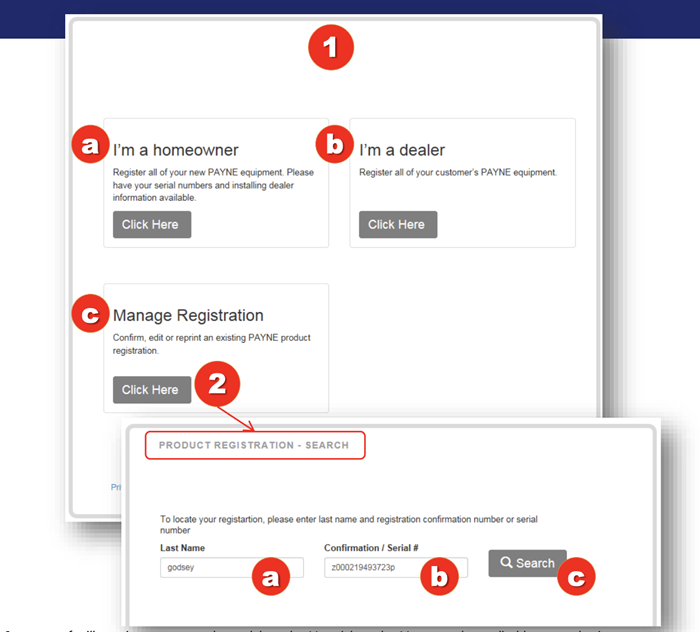Image resolution: width=700 pixels, height=632 pixels.
Task: Focus the Last Name input field
Action: [x=205, y=568]
